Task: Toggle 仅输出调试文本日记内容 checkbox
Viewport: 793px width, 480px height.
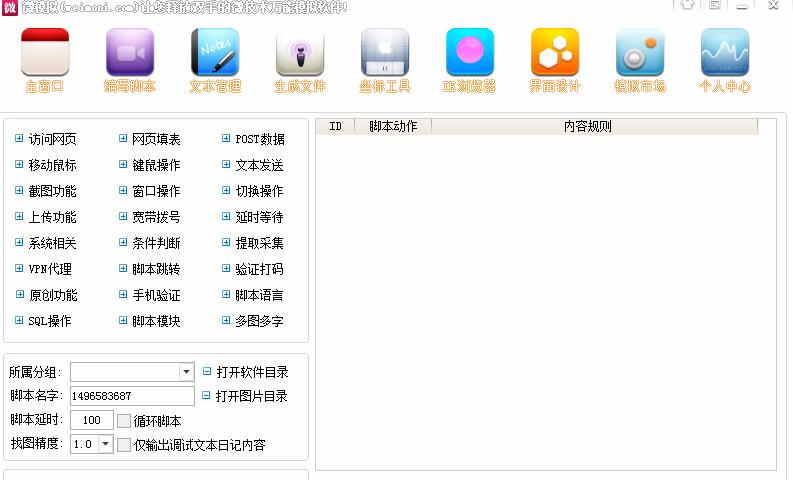Action: [124, 445]
